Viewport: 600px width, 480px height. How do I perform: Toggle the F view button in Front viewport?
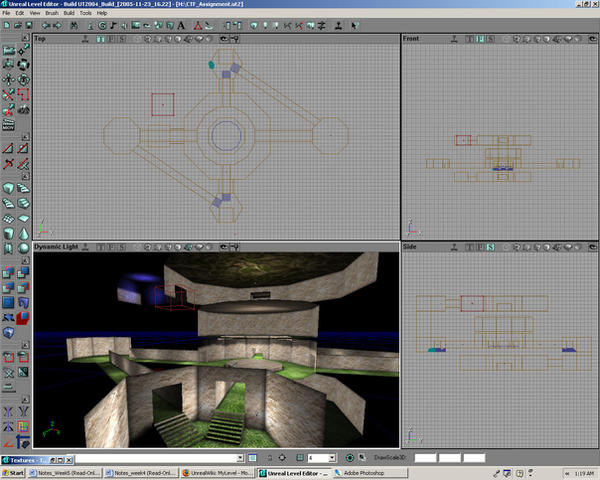[480, 39]
